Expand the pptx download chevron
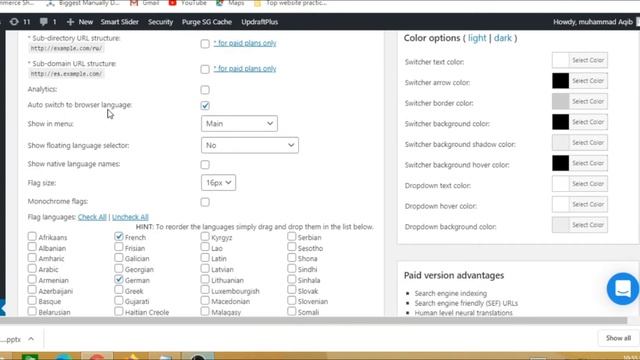 (x=31, y=339)
